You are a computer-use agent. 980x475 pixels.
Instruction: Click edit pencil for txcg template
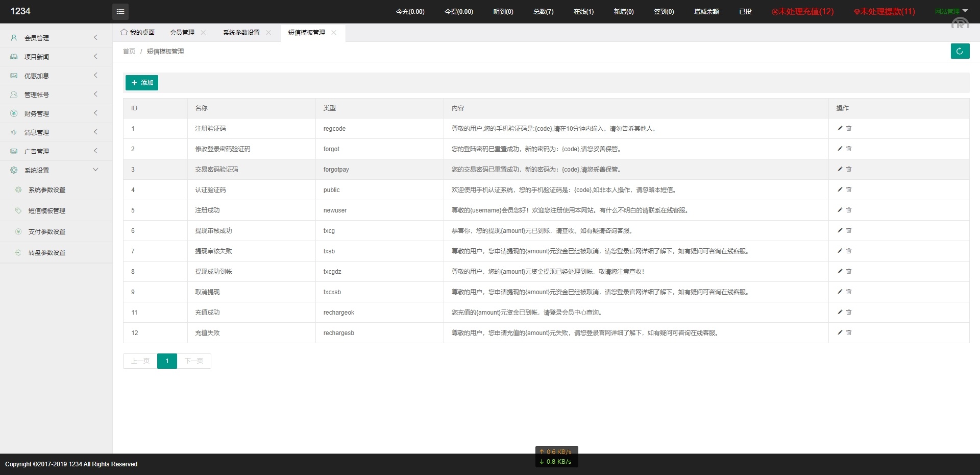click(x=840, y=230)
